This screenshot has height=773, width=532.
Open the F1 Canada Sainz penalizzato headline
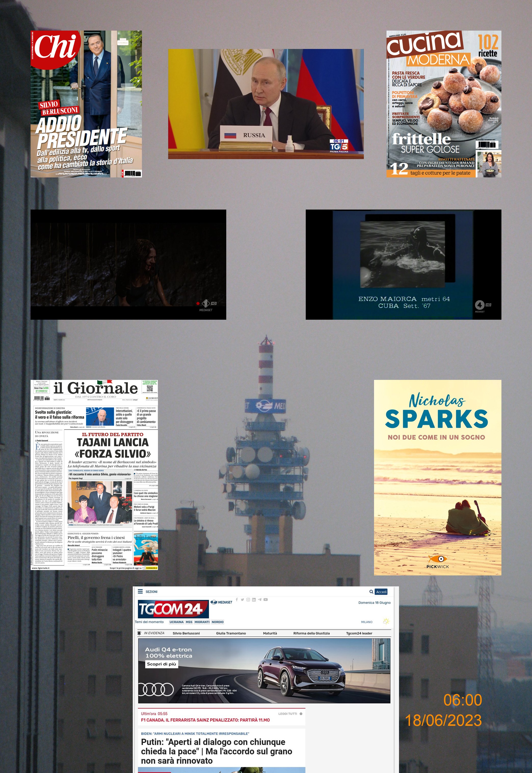(205, 720)
